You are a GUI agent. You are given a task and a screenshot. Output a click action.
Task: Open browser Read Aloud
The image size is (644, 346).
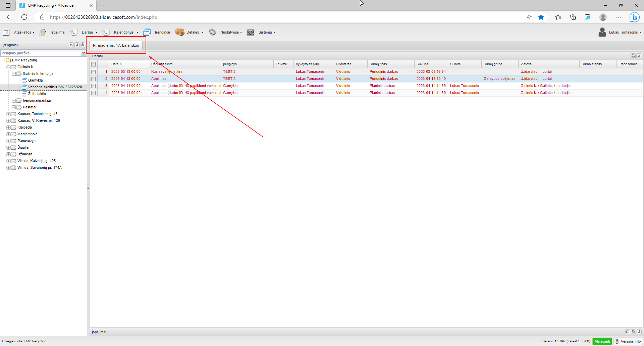(x=529, y=17)
